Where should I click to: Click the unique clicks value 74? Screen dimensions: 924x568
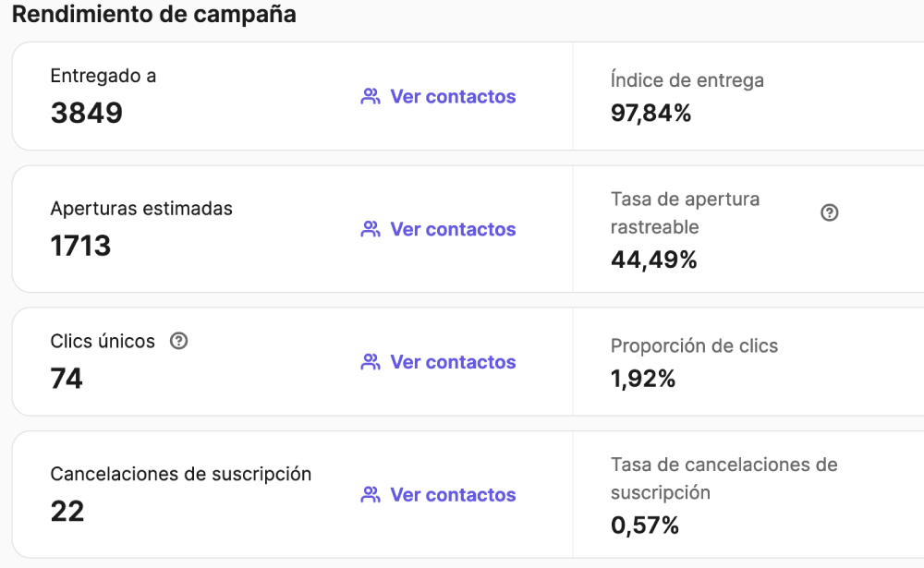67,378
